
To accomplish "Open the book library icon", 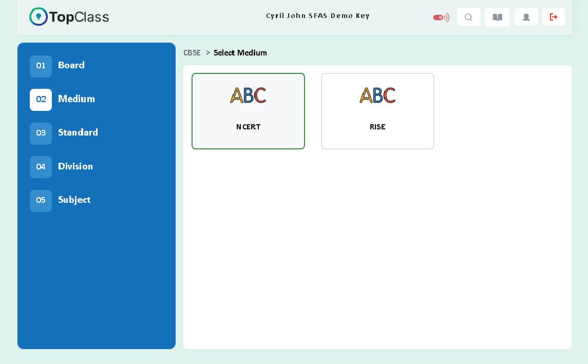I will [x=497, y=17].
